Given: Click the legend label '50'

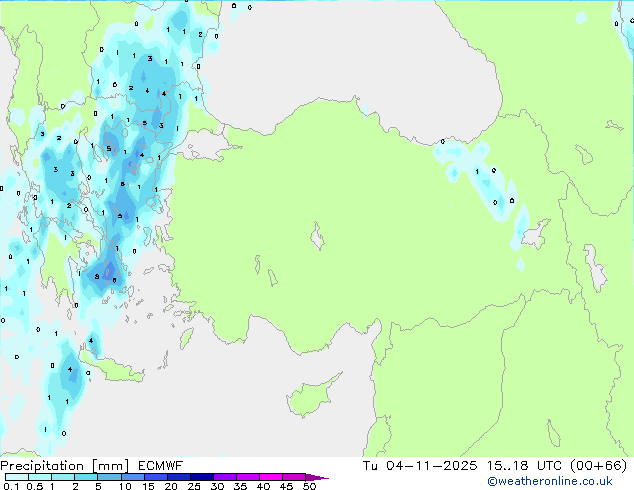Looking at the screenshot, I should pos(309,486).
